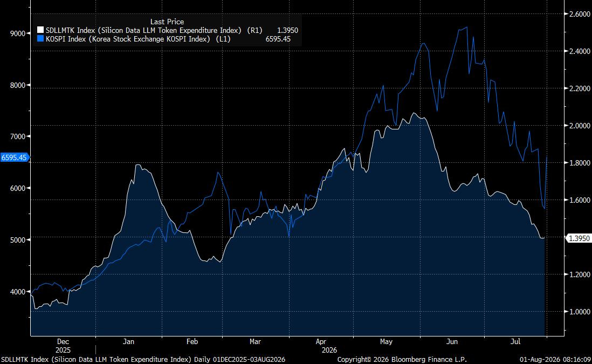Click the Feb month label on time axis
This screenshot has height=364, width=592.
(x=192, y=342)
